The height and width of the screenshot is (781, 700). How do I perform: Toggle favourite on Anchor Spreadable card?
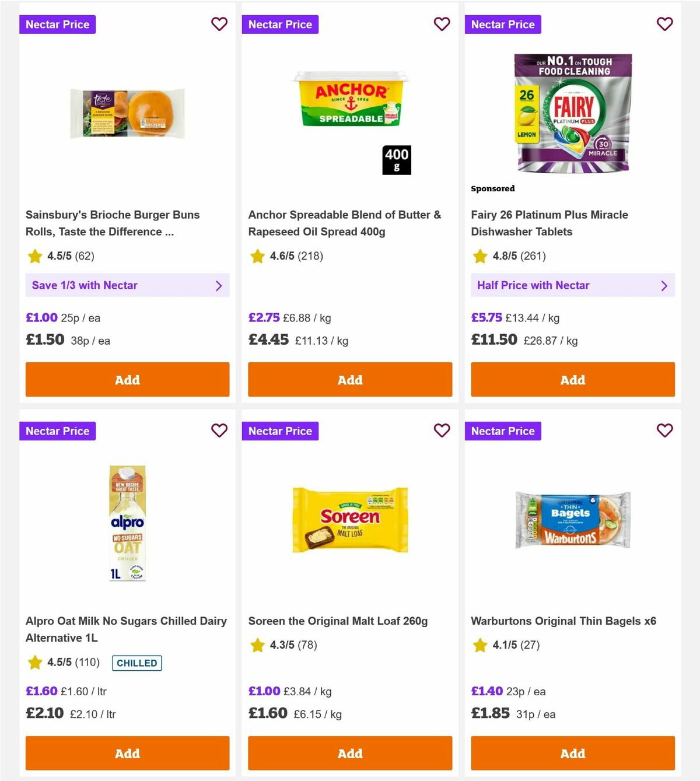pos(442,24)
